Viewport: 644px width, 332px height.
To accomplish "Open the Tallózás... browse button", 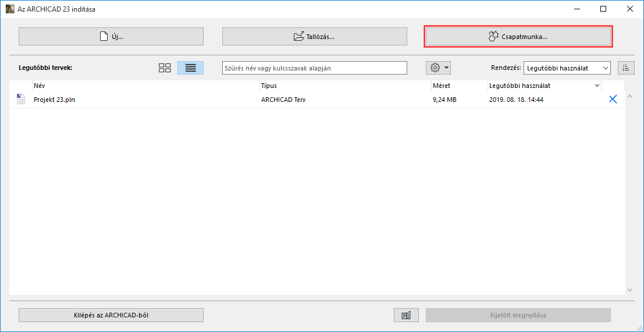I will click(x=315, y=36).
